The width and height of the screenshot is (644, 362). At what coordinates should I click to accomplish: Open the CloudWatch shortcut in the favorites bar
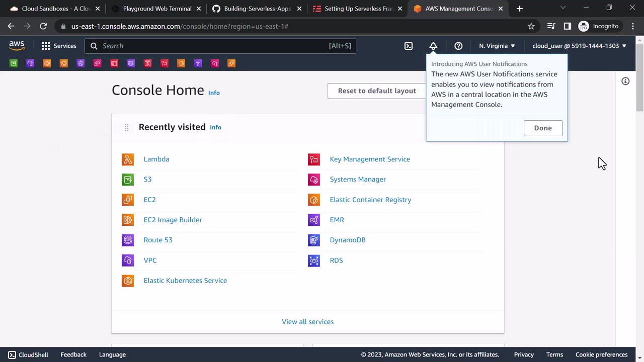click(x=215, y=63)
